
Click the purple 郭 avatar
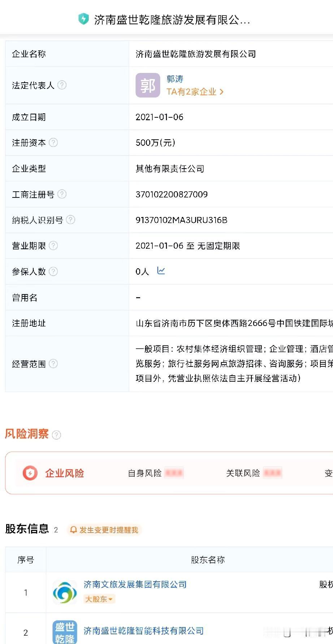click(x=148, y=85)
